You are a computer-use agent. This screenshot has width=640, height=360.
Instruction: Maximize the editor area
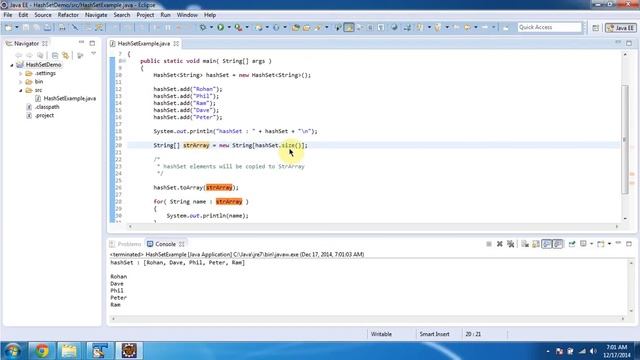click(629, 43)
